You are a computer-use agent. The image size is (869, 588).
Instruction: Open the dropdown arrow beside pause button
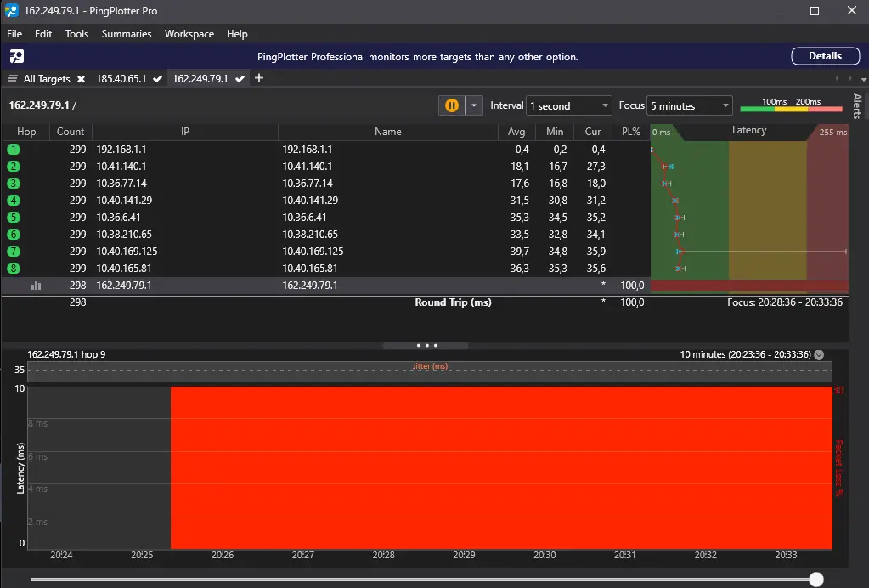pos(474,105)
